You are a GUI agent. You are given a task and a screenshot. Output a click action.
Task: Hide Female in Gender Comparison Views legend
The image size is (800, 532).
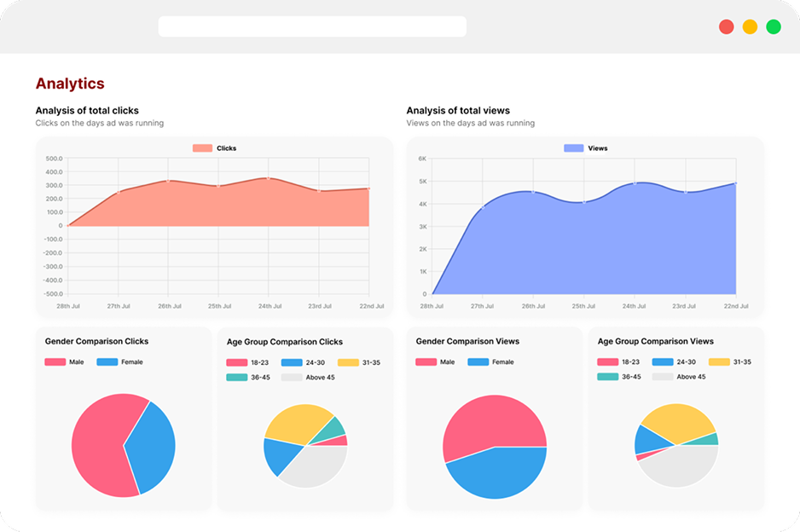pos(490,362)
